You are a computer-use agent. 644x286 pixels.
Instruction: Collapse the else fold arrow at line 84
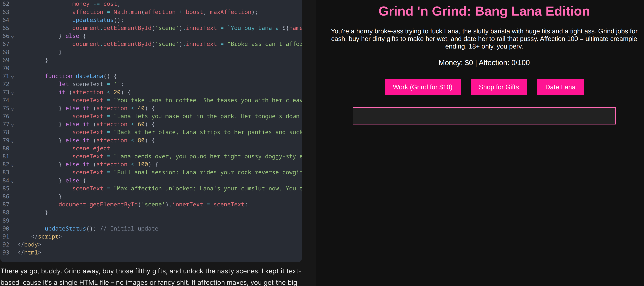(12, 181)
